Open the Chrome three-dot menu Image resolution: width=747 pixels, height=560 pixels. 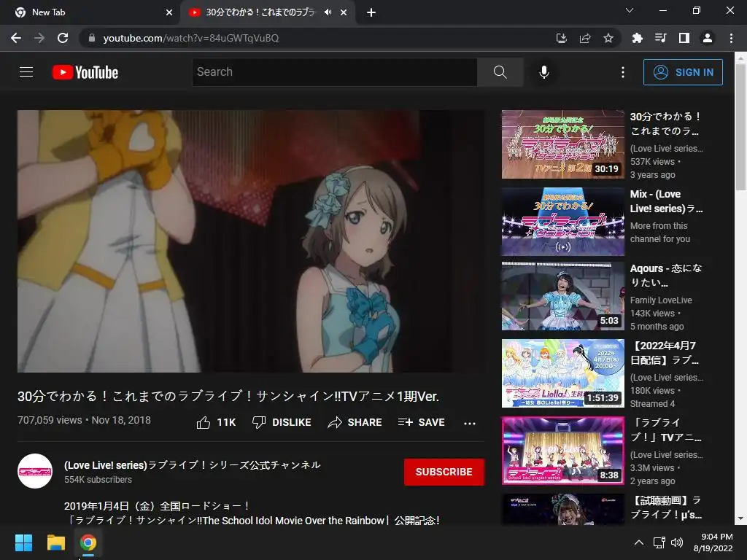click(x=731, y=38)
